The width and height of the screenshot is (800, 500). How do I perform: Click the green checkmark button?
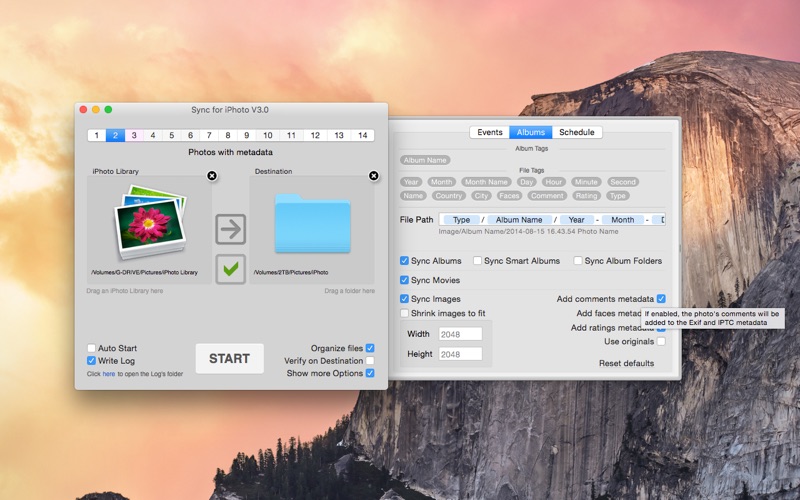click(x=231, y=269)
